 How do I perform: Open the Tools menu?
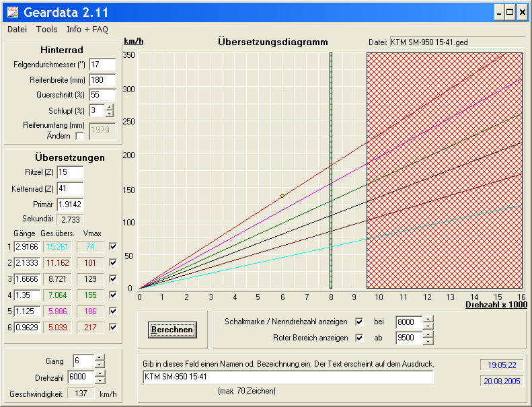(47, 30)
